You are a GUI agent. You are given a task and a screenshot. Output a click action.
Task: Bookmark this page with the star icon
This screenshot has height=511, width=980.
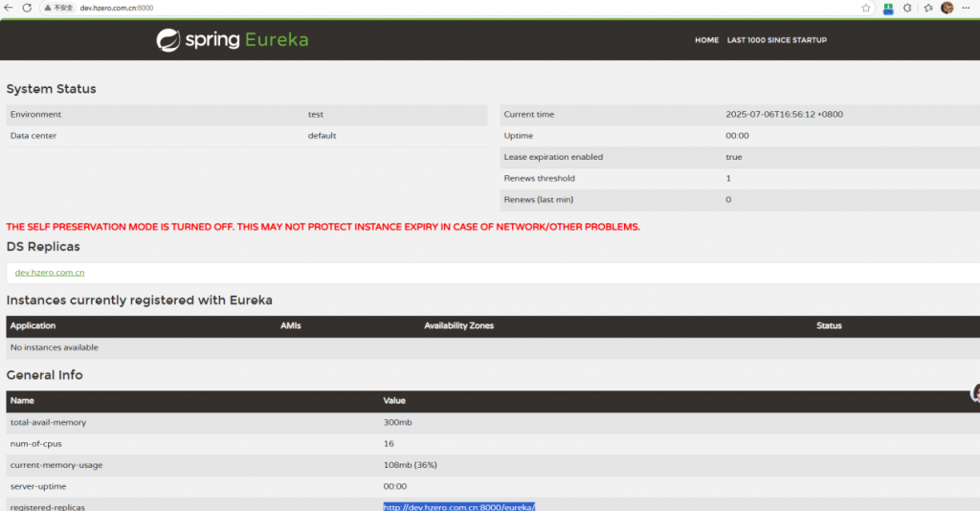pos(866,8)
